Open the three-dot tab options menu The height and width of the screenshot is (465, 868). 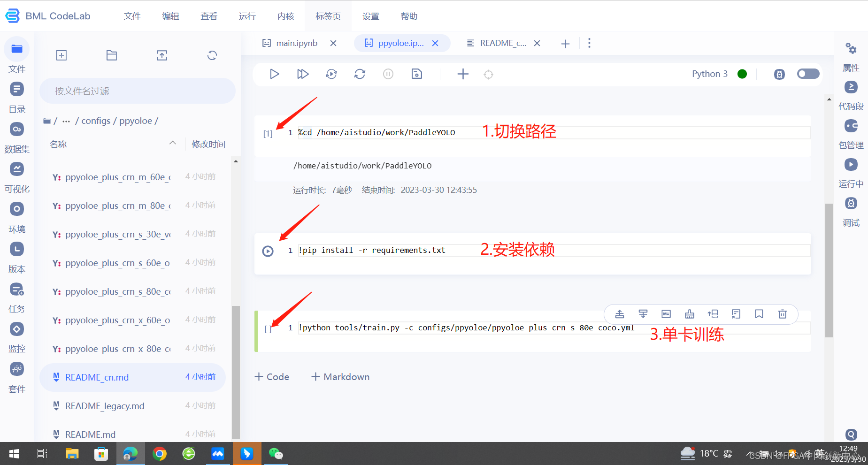point(590,43)
